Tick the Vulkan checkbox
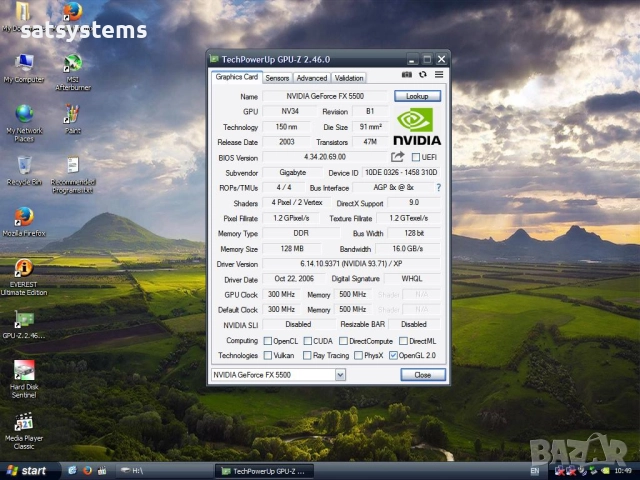The height and width of the screenshot is (480, 640). pos(266,355)
